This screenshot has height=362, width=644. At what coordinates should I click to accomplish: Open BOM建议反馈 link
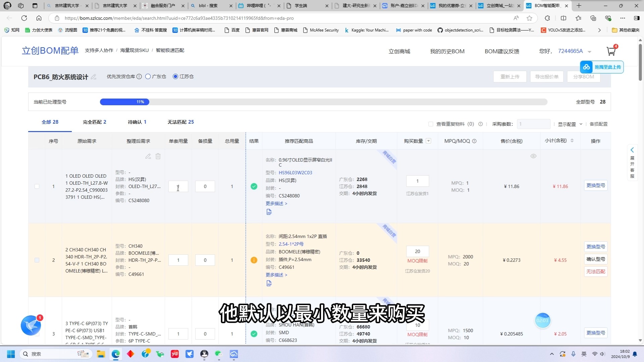(502, 51)
